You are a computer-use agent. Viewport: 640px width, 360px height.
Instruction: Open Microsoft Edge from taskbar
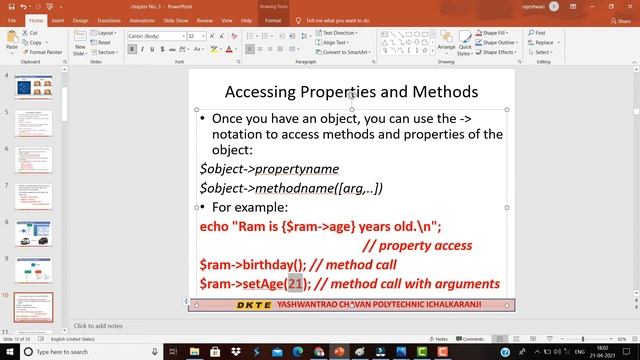pos(298,351)
